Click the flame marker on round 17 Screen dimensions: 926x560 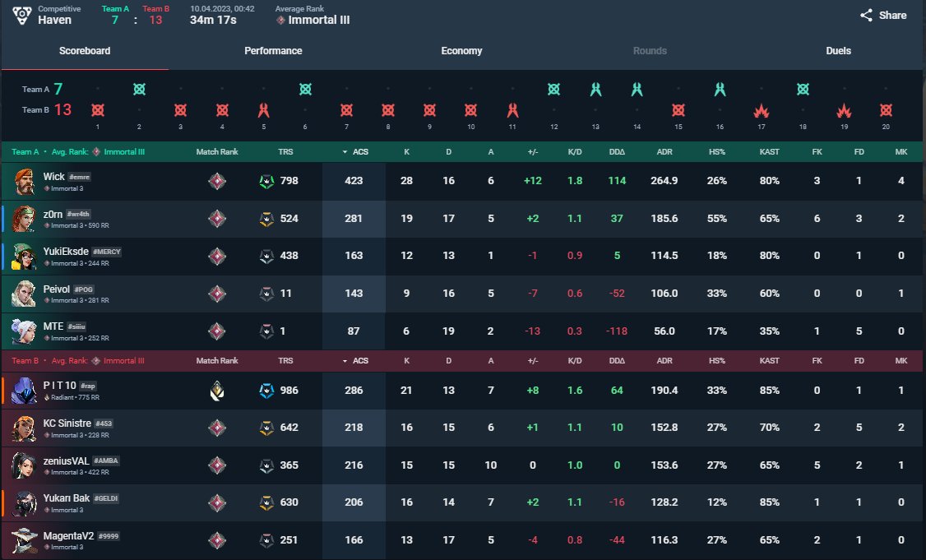click(761, 109)
